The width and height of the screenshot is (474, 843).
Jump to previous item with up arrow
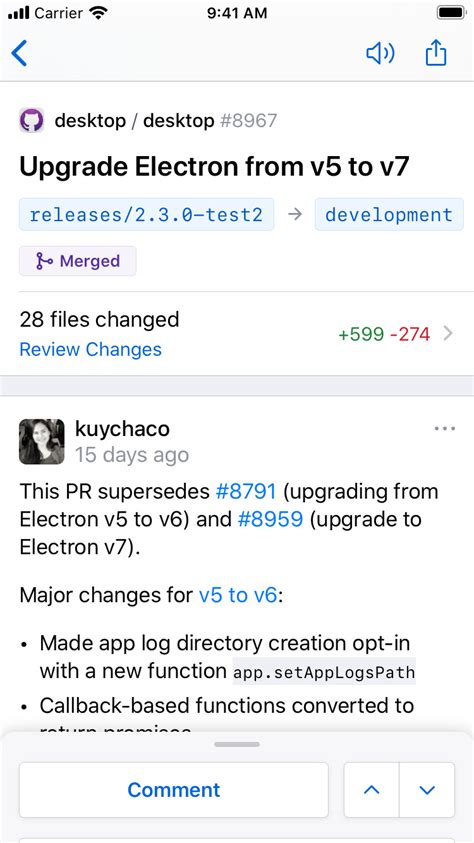point(371,790)
